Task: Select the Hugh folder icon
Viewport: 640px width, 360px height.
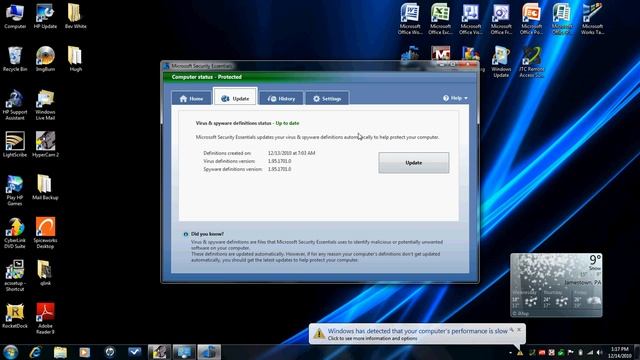Action: (76, 59)
